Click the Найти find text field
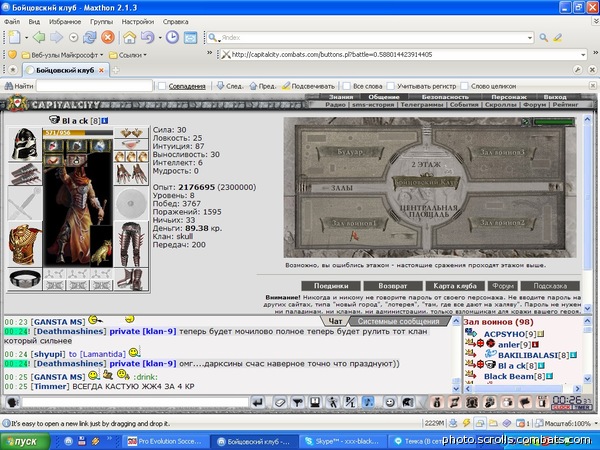Image resolution: width=600 pixels, height=450 pixels. pos(94,86)
